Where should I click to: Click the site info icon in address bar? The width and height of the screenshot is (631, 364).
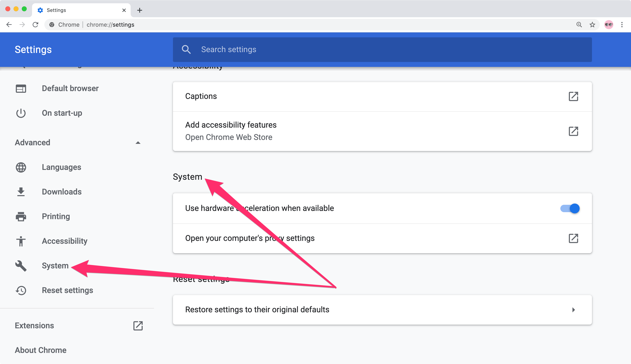click(x=52, y=24)
